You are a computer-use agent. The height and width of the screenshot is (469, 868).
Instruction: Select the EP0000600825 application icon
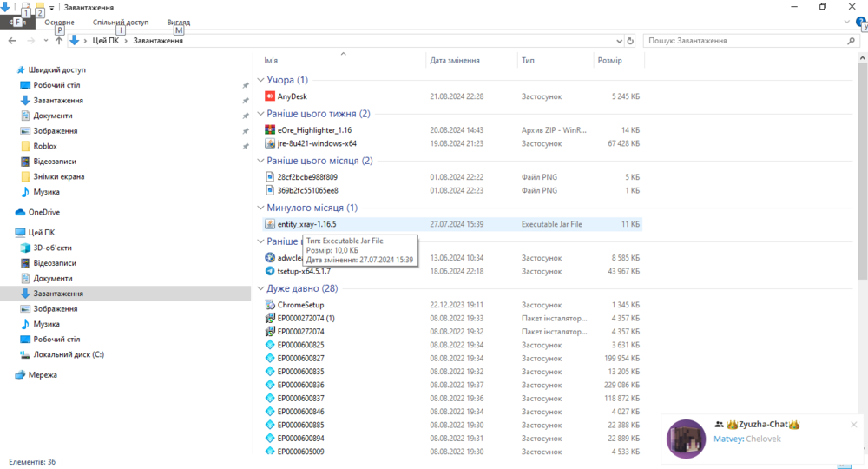click(x=270, y=345)
